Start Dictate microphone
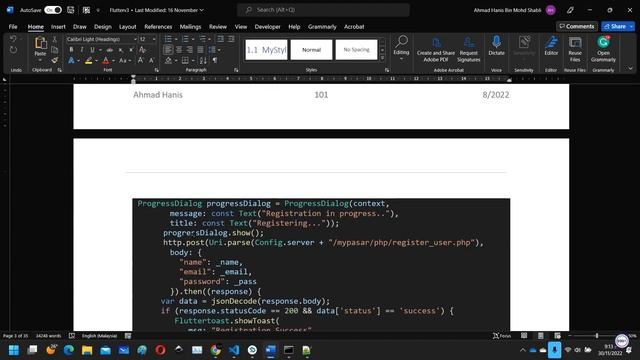This screenshot has width=640, height=360. (496, 46)
